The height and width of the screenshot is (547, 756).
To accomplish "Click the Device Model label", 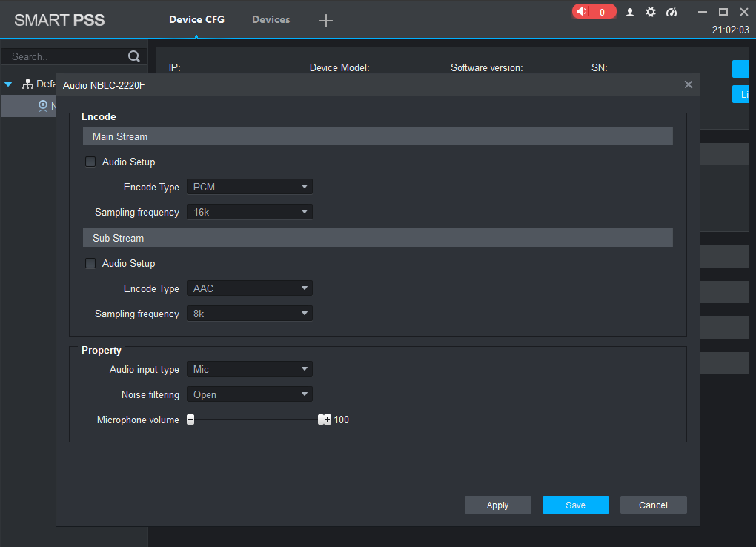I will point(339,68).
